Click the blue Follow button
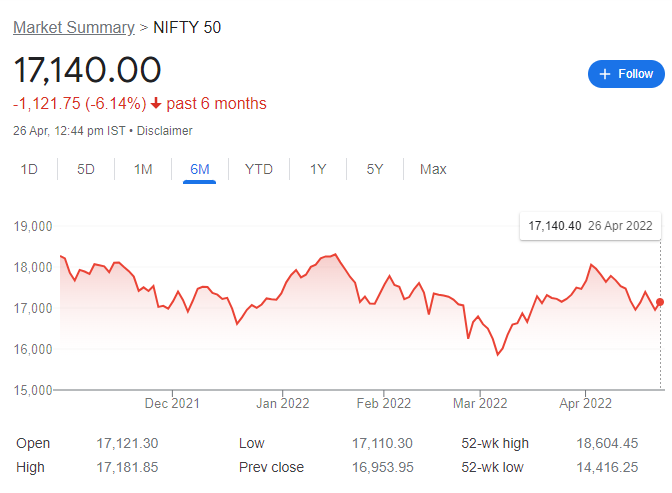 click(626, 74)
